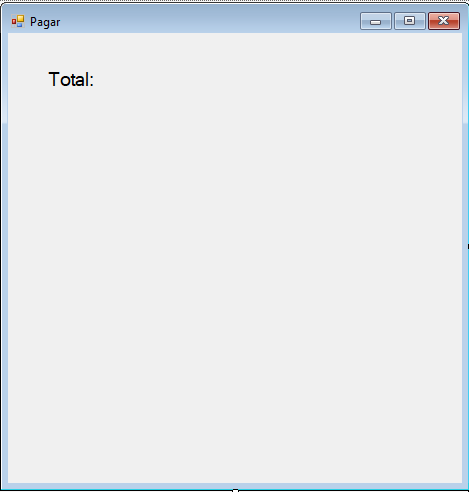Click the colon at end of Total: label

click(x=92, y=82)
